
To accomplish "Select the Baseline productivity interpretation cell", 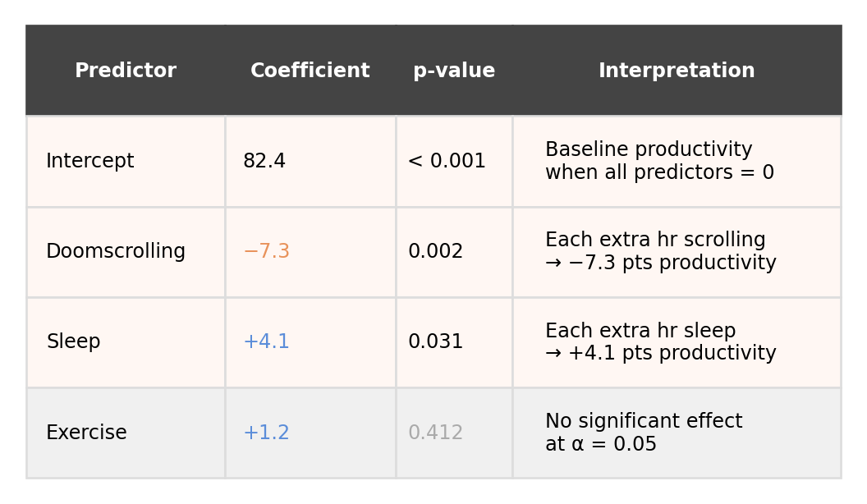I will 677,161.
